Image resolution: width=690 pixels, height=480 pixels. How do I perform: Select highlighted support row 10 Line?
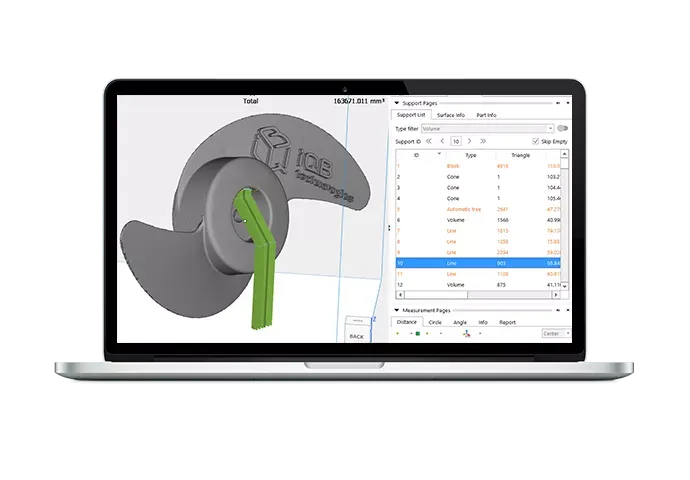pos(478,263)
